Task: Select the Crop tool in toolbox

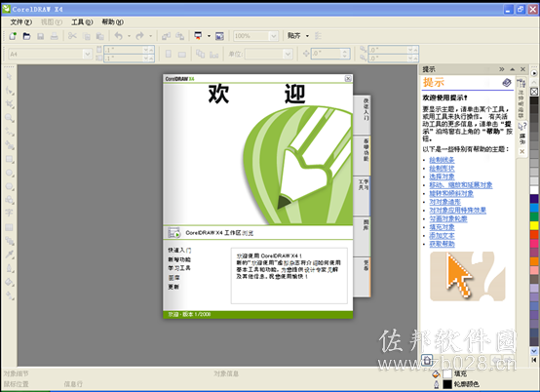Action: tap(10, 104)
